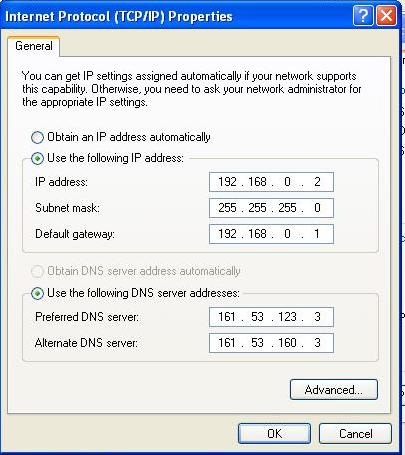
Task: Select Use the following IP address option
Action: click(37, 158)
